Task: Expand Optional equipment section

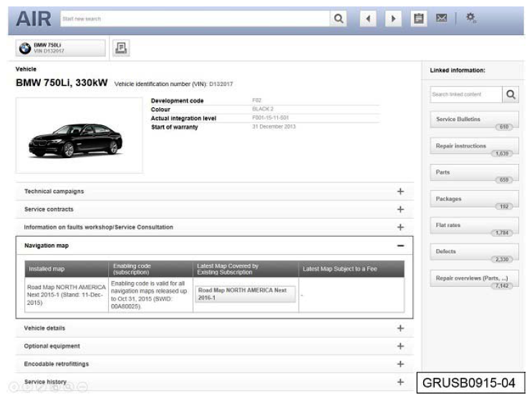Action: [214, 346]
